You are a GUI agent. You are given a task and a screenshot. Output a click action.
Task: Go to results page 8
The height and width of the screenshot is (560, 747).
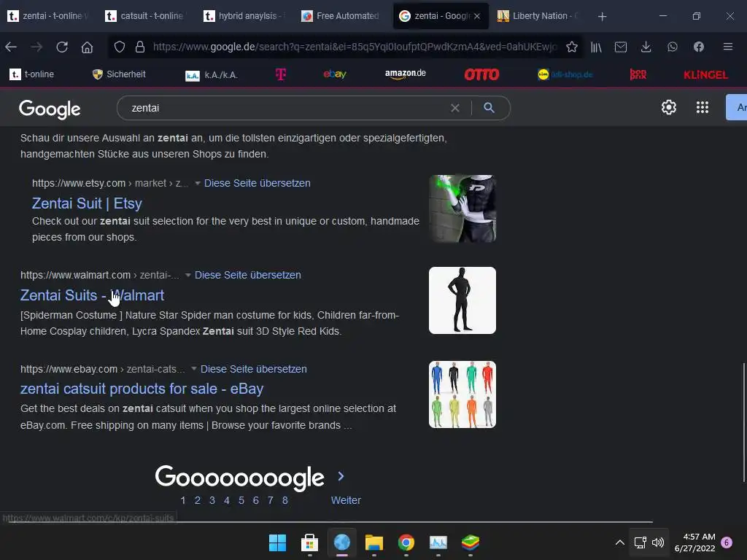pos(285,500)
